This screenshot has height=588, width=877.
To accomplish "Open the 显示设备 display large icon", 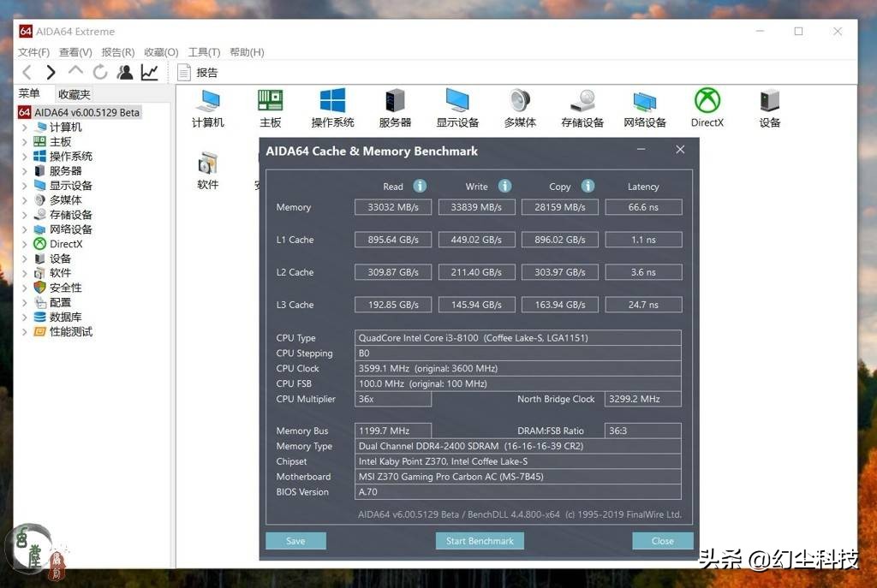I will (457, 108).
